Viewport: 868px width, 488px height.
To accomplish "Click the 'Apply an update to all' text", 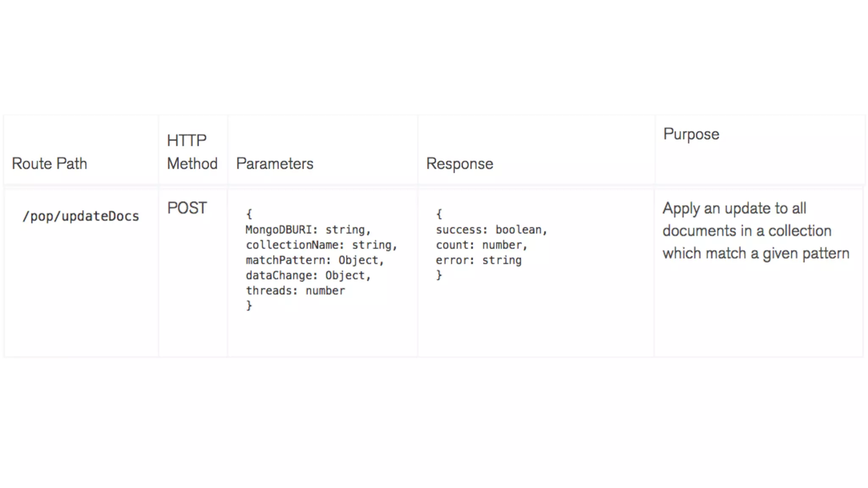I will pos(734,208).
